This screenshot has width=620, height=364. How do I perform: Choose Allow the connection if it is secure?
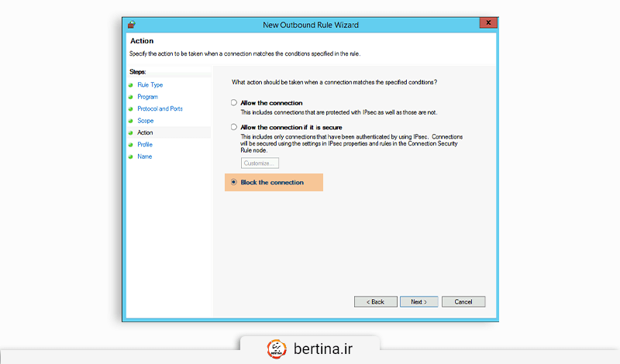(x=233, y=127)
